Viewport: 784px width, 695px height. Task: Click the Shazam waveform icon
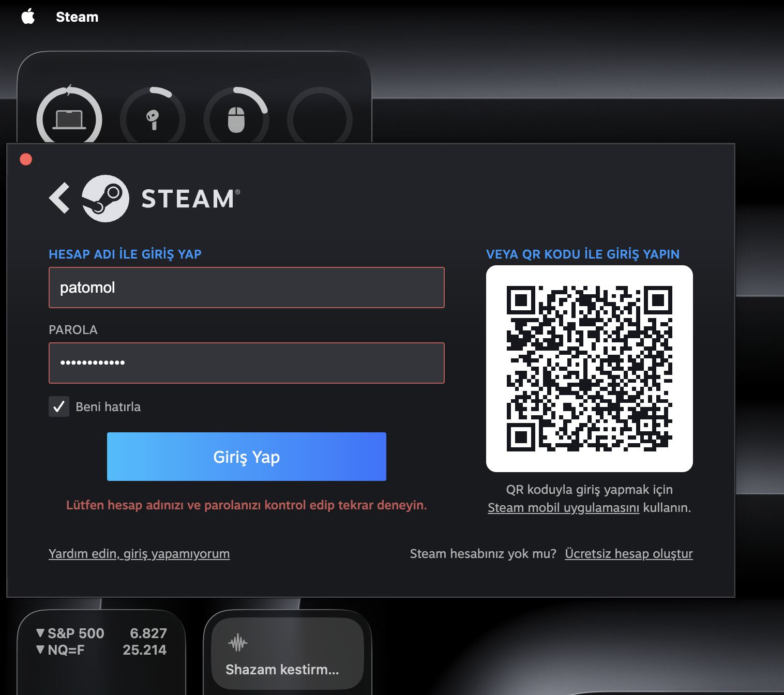coord(238,643)
